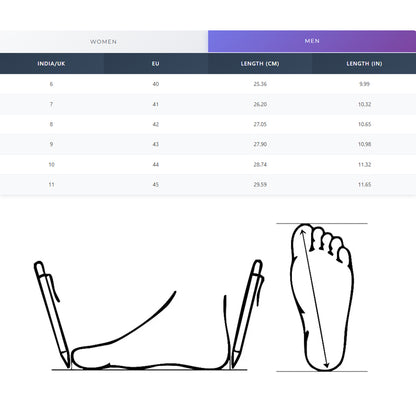Image resolution: width=416 pixels, height=416 pixels.
Task: Select the row for India/UK size 6
Action: [x=208, y=84]
